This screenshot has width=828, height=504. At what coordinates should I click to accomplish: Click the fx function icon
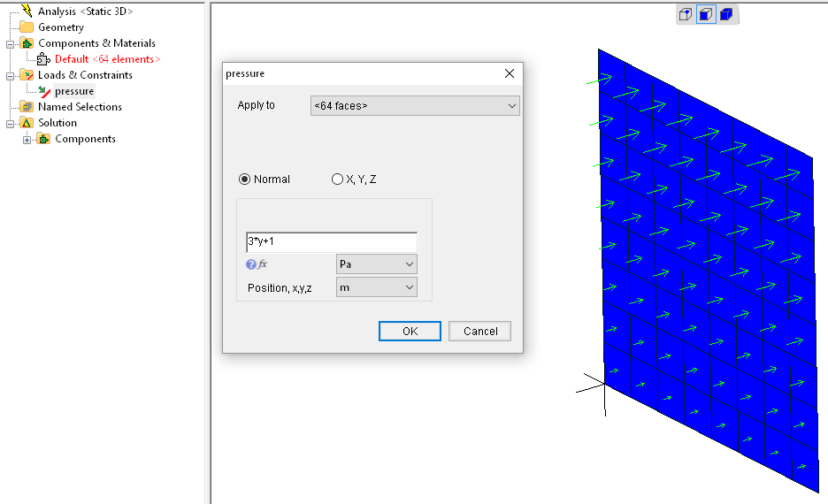coord(262,264)
